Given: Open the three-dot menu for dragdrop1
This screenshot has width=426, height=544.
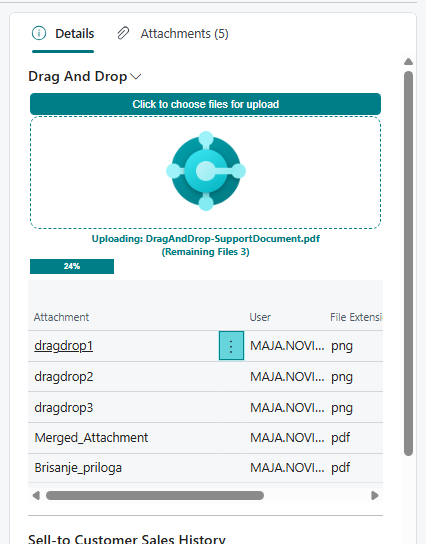Looking at the screenshot, I should pyautogui.click(x=231, y=346).
